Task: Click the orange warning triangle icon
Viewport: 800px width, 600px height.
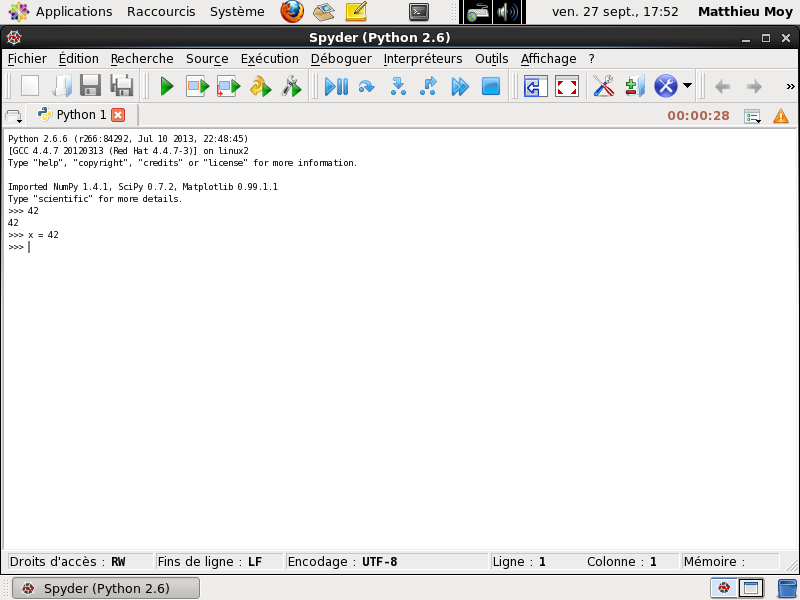Action: coord(781,116)
